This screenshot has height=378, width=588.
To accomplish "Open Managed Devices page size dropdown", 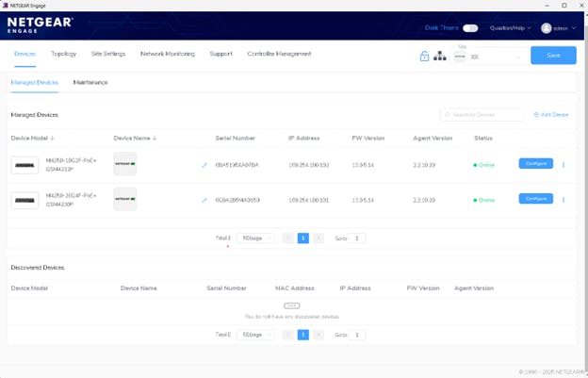I will (x=254, y=238).
